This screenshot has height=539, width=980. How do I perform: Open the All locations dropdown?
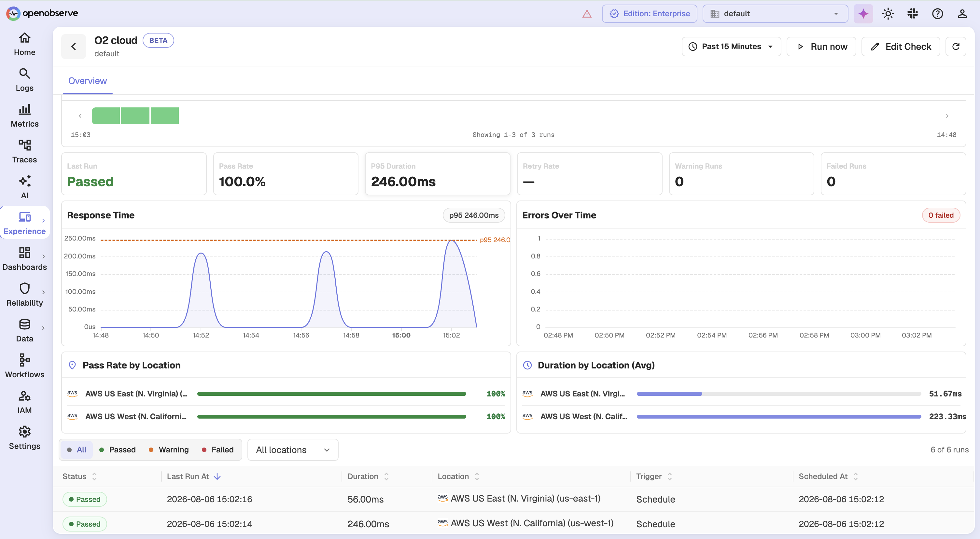click(293, 449)
